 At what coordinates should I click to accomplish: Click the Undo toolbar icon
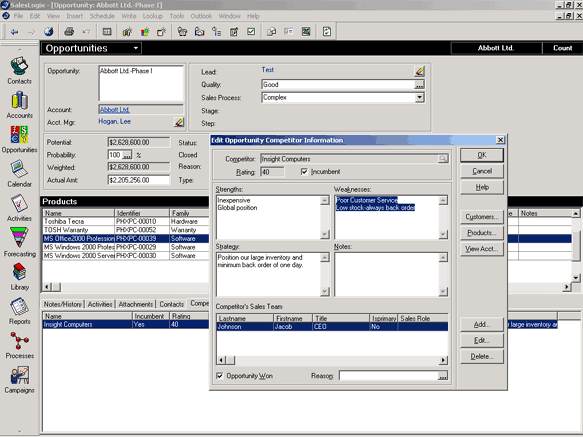coord(86,32)
